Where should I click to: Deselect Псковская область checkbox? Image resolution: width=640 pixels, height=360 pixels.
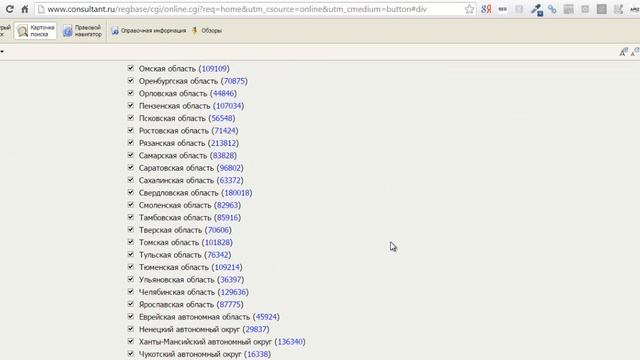[131, 118]
